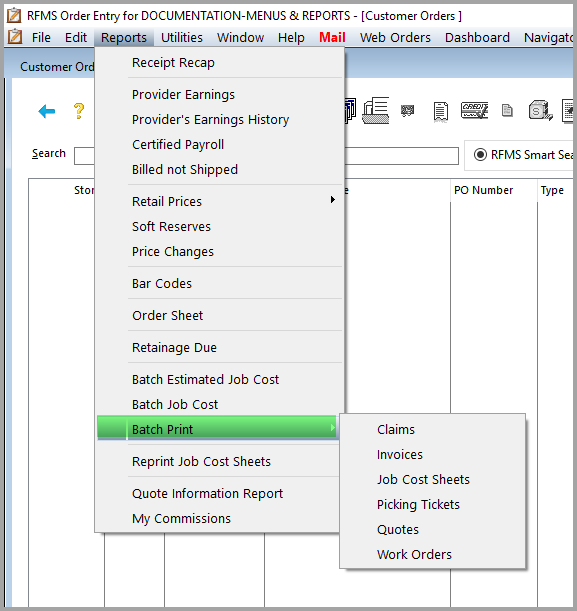Screen dimensions: 577x611
Task: Open the red Mail menu
Action: (332, 37)
